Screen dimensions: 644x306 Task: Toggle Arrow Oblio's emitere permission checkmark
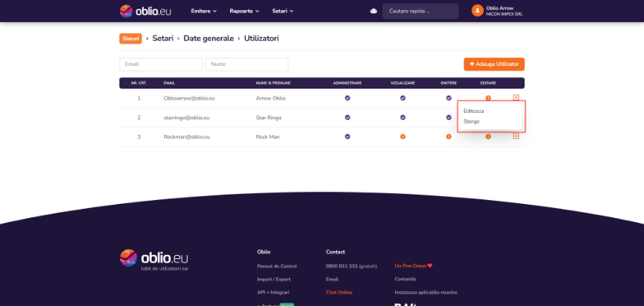448,98
